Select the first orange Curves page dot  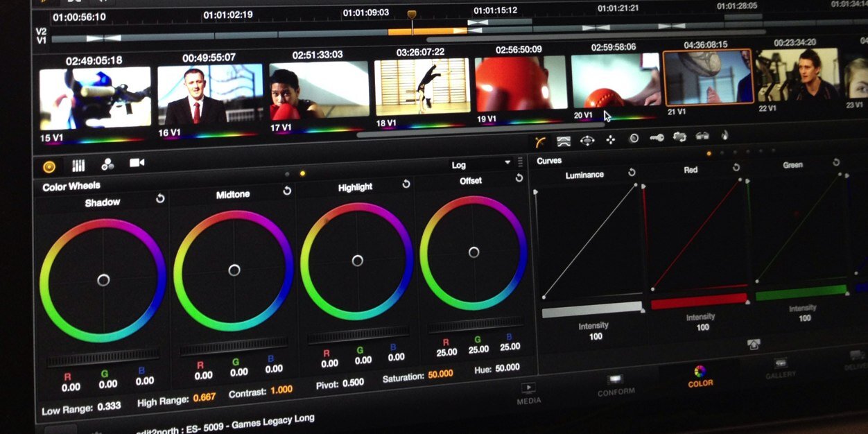click(709, 153)
